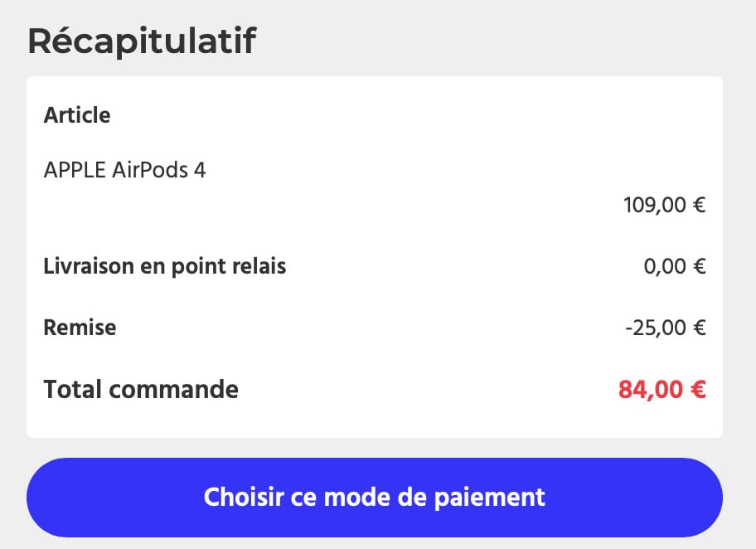This screenshot has width=756, height=549.
Task: Click the Choisir ce mode de paiement button
Action: 375,497
